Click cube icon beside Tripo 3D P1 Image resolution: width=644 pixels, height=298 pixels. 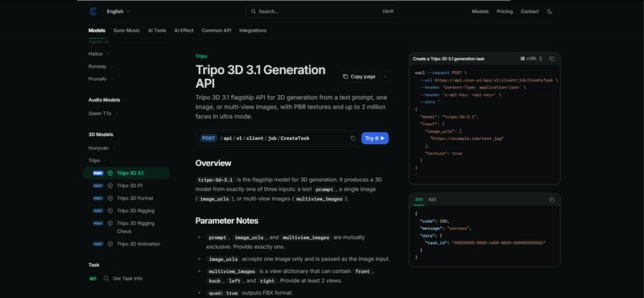110,186
